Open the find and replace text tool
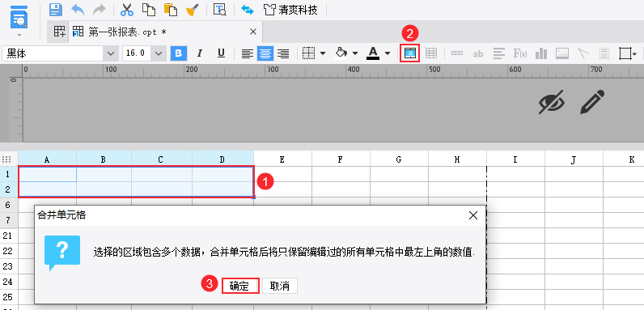644x310 pixels. tap(220, 10)
